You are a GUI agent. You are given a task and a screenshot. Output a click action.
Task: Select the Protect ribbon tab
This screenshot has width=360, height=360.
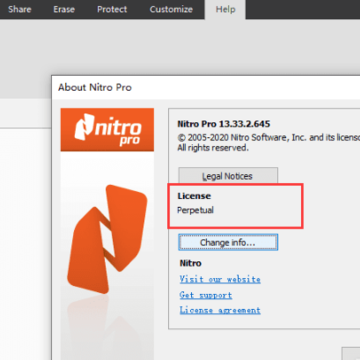(x=112, y=9)
